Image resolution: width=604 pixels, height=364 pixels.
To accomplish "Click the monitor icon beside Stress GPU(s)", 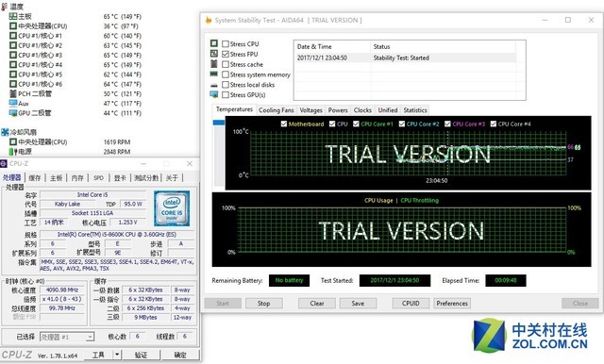I will coord(214,94).
